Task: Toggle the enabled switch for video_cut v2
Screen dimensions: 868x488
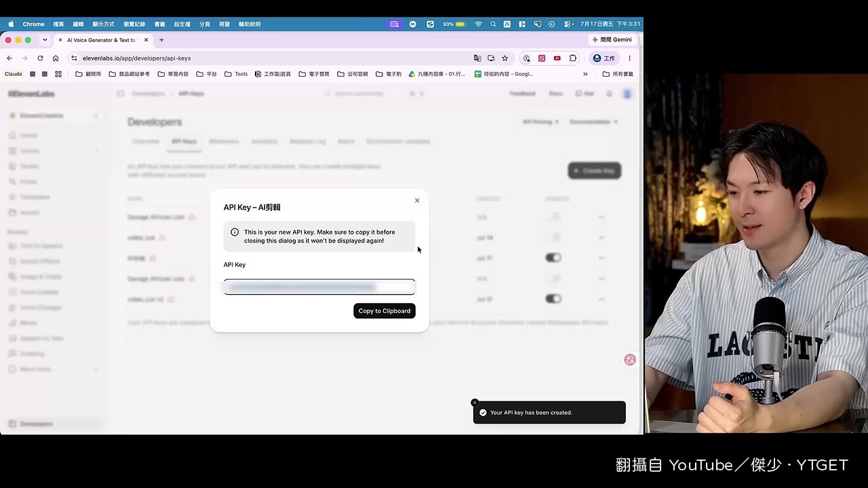Action: click(x=553, y=299)
